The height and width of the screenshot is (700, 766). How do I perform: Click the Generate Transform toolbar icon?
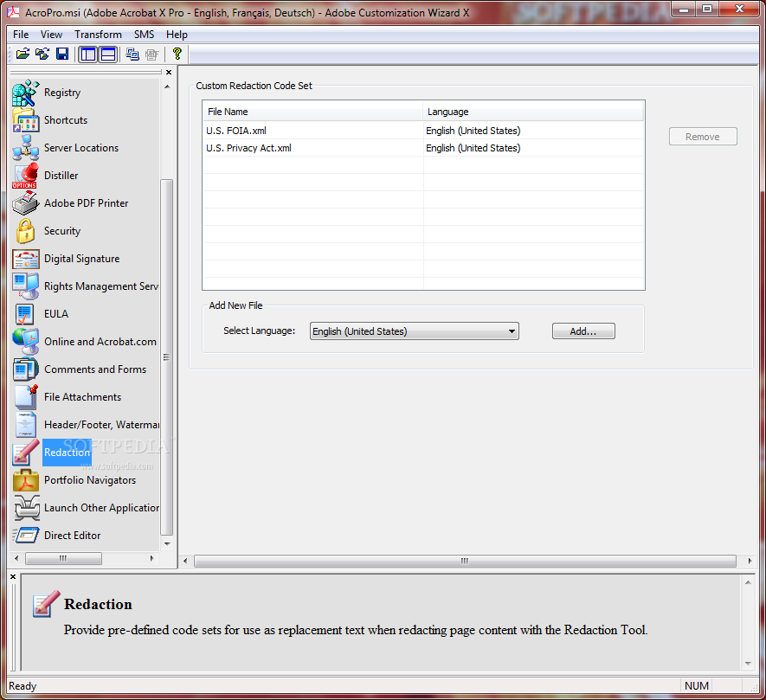pyautogui.click(x=132, y=54)
